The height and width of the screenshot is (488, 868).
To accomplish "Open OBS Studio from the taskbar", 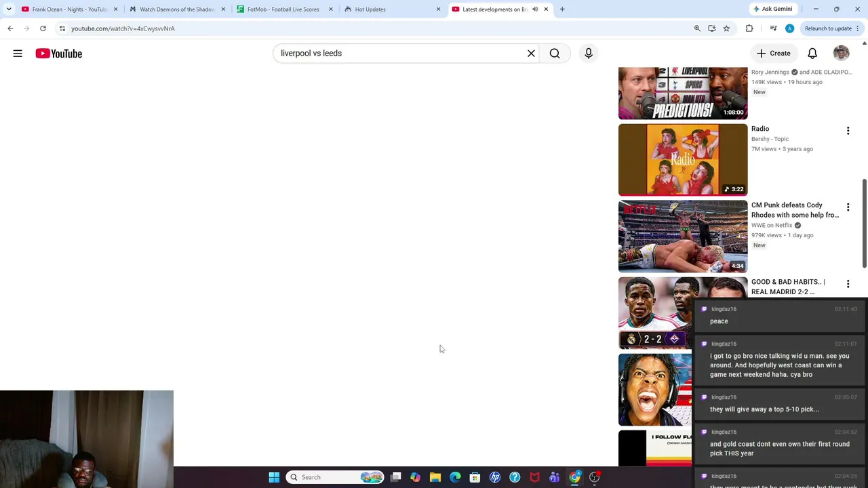I will 594,477.
